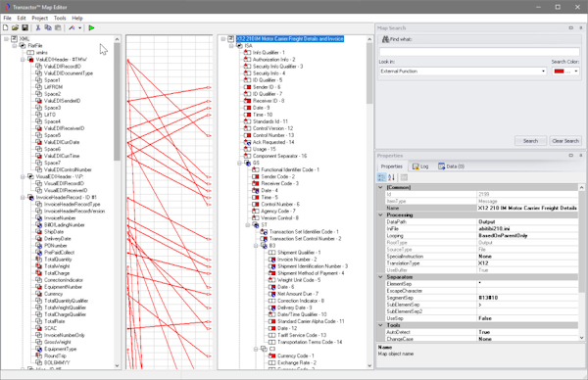Switch to the Log tab
This screenshot has height=380, width=588.
point(420,166)
